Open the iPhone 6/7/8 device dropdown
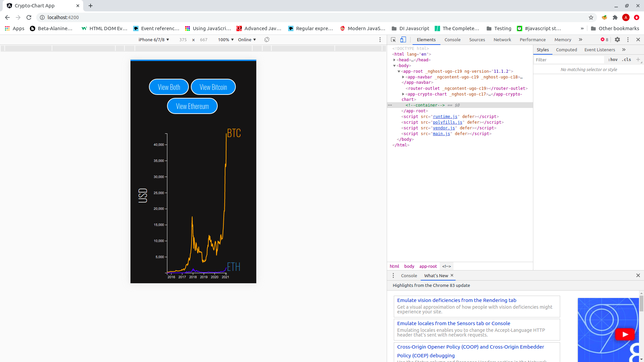The height and width of the screenshot is (362, 644). click(153, 40)
